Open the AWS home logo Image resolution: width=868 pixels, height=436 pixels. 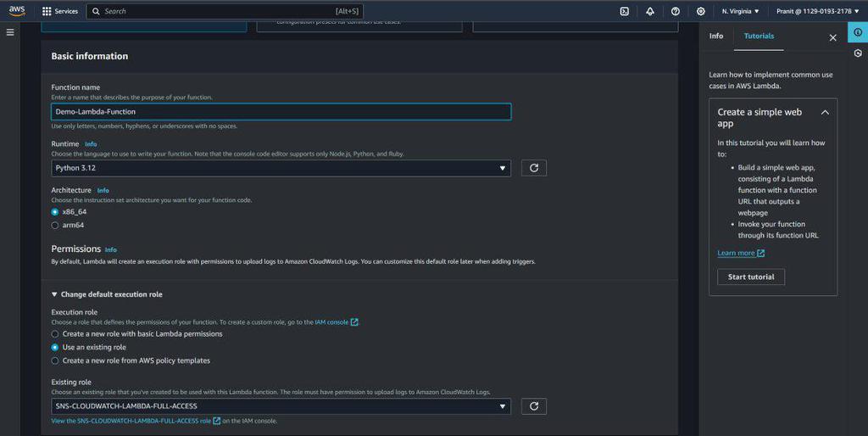(17, 11)
